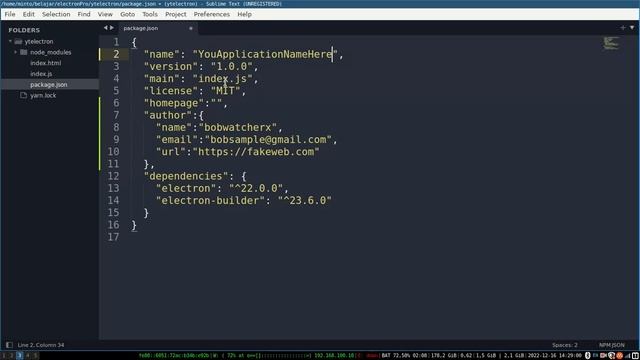This screenshot has height=360, width=640.
Task: Open the Selection menu
Action: click(x=56, y=14)
